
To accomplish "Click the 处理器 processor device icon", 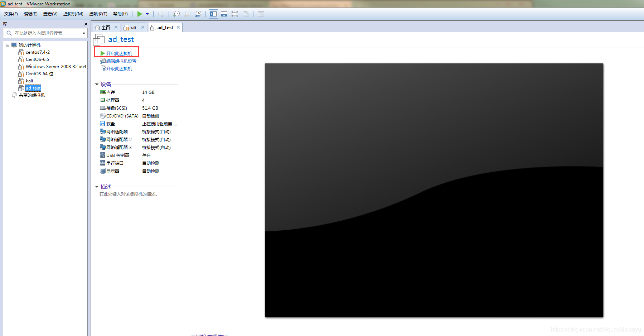I will tap(103, 100).
